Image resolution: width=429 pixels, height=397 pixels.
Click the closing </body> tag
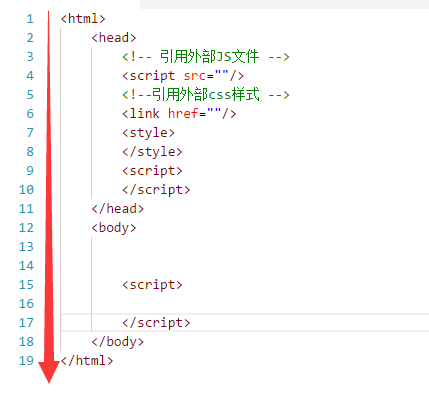[118, 342]
